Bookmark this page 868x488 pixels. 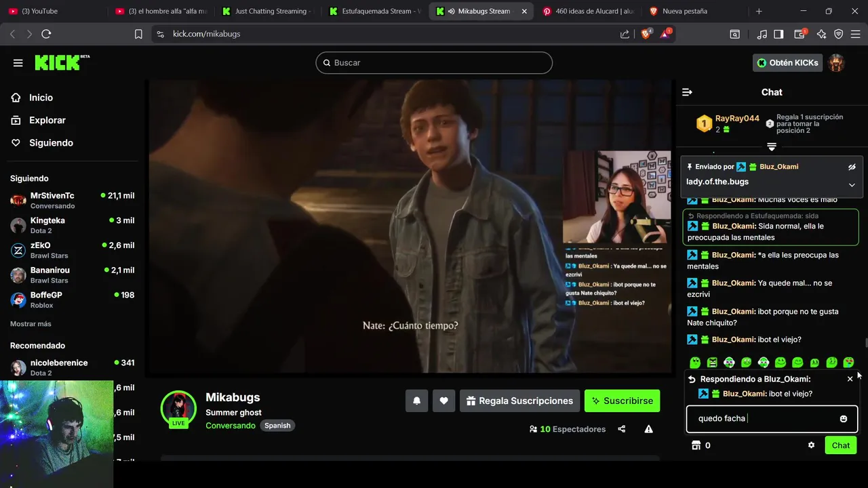(138, 34)
